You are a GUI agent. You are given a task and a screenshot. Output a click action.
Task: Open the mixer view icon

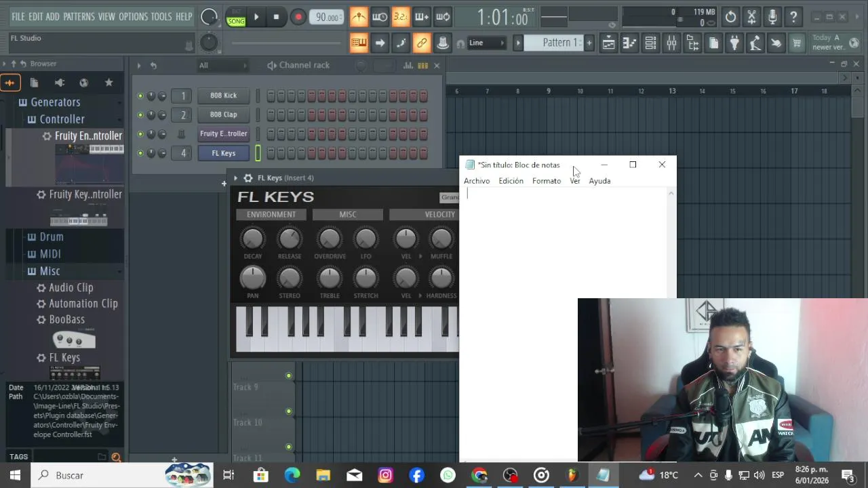[x=671, y=43]
